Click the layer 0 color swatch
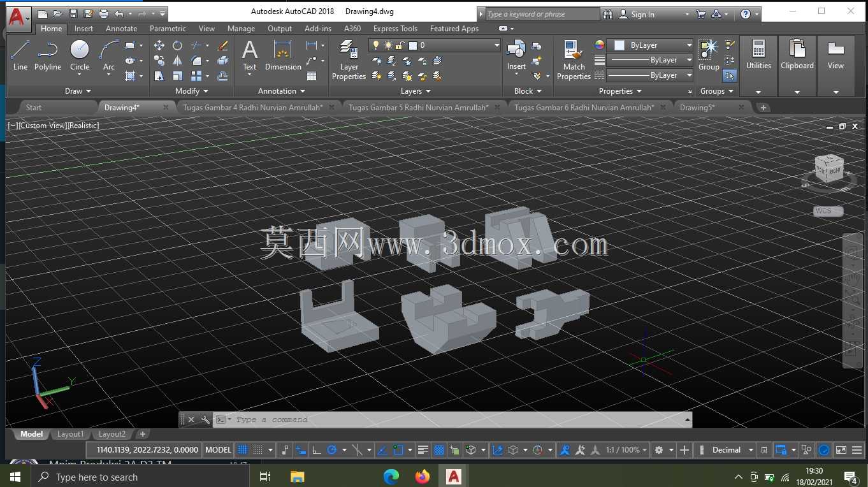 (413, 45)
